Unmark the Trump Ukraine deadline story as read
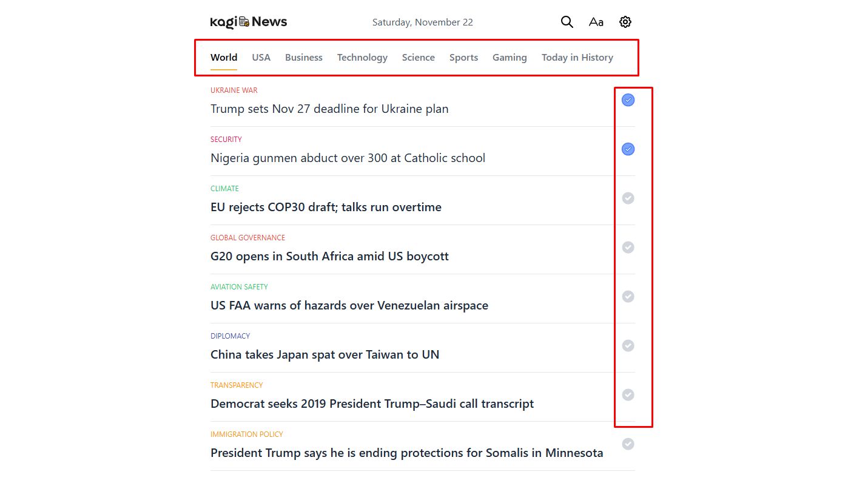The height and width of the screenshot is (480, 868). [x=628, y=100]
